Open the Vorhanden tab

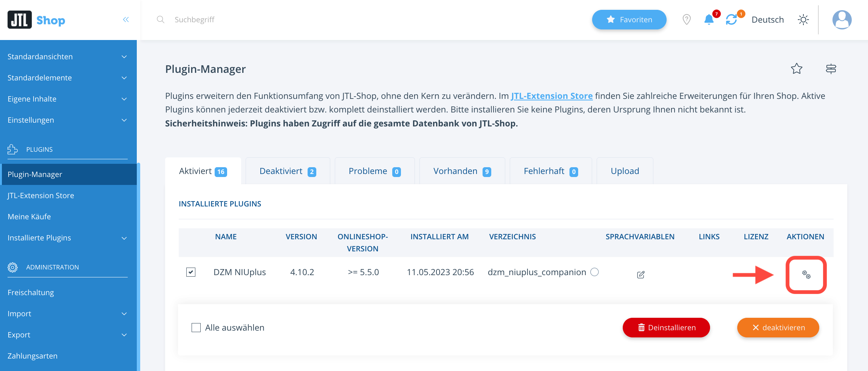tap(462, 171)
